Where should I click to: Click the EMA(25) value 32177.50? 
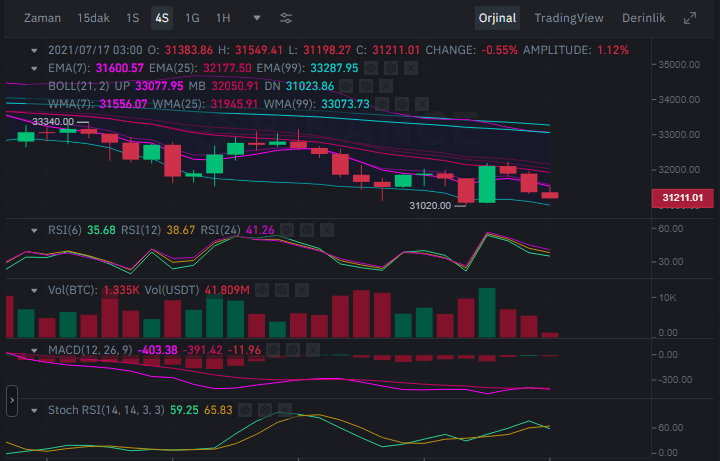(x=227, y=68)
